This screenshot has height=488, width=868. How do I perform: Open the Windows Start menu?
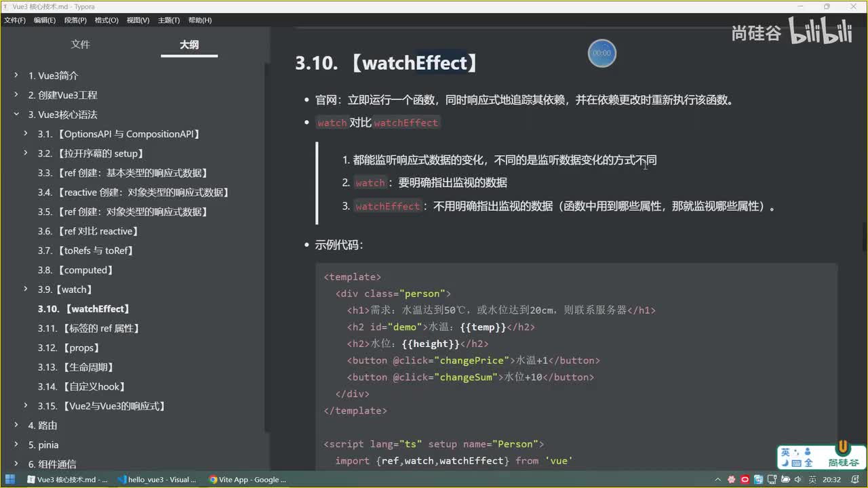(x=10, y=479)
